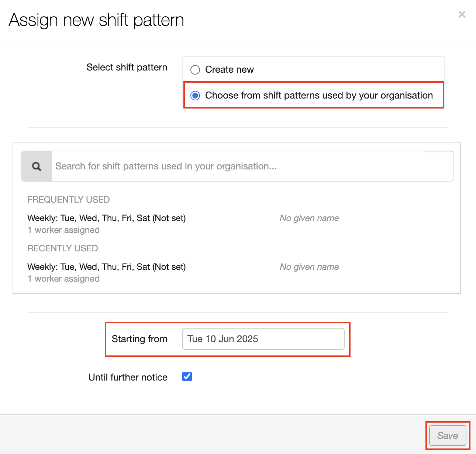Click the RECENTLY USED section heading
The height and width of the screenshot is (454, 476).
pos(63,248)
